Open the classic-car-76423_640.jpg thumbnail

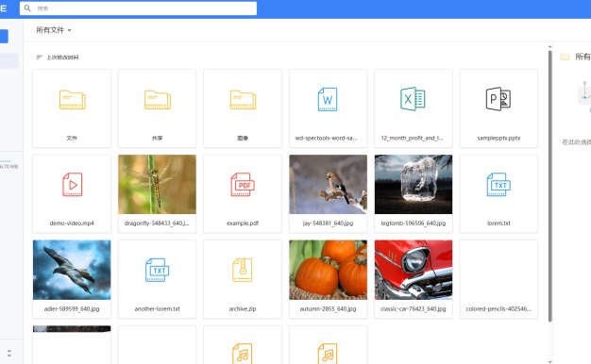pyautogui.click(x=414, y=270)
